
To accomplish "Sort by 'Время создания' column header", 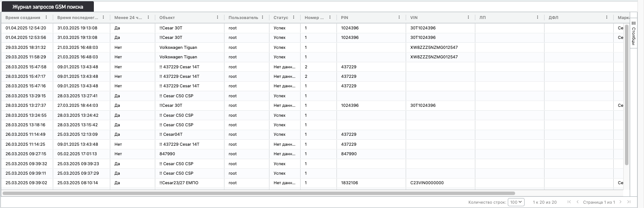I will pos(23,17).
